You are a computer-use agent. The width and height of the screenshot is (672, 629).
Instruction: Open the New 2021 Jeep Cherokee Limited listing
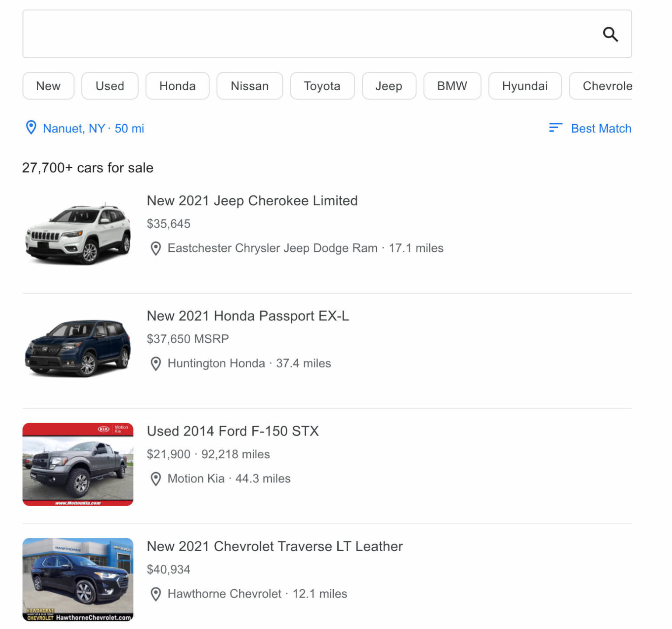[252, 201]
